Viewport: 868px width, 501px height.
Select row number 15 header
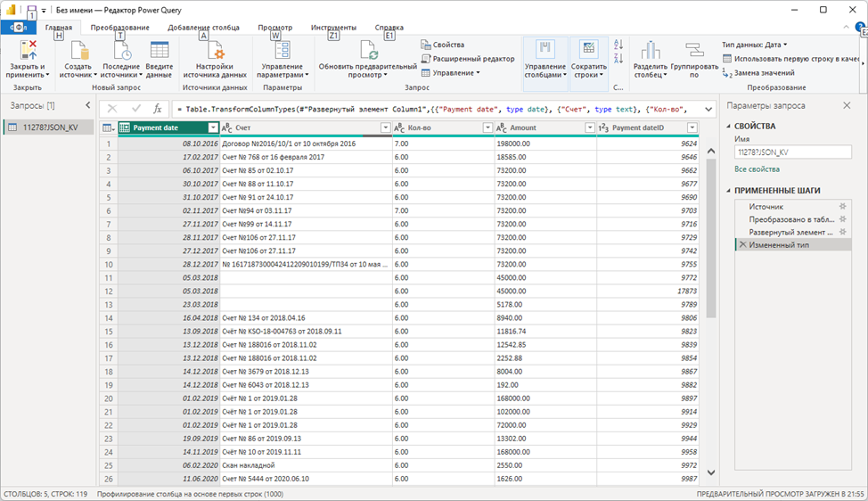coord(109,332)
